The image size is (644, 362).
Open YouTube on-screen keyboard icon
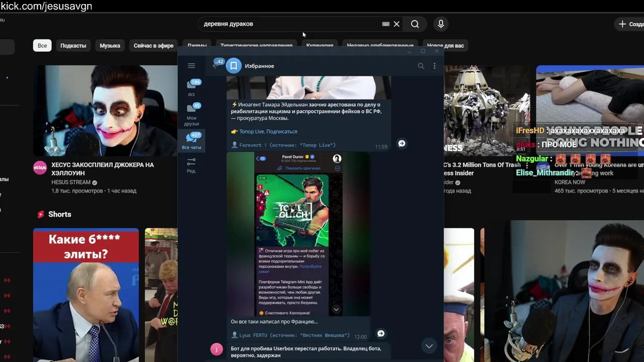385,24
